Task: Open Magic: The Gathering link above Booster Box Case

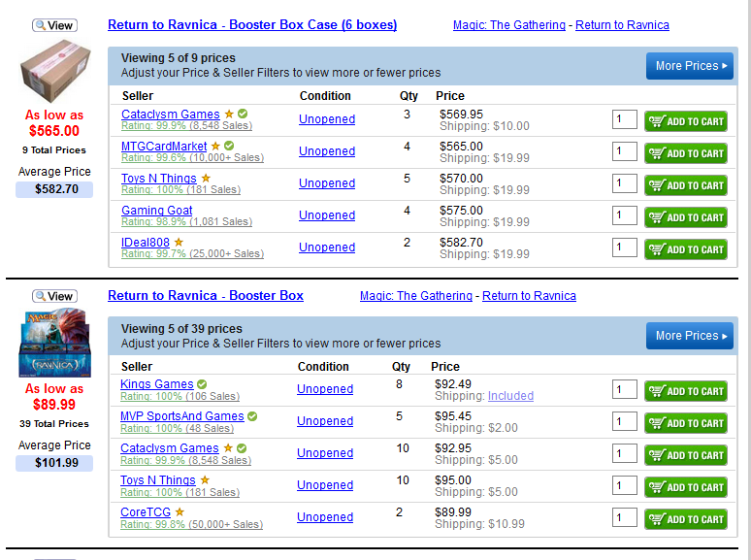Action: click(509, 25)
